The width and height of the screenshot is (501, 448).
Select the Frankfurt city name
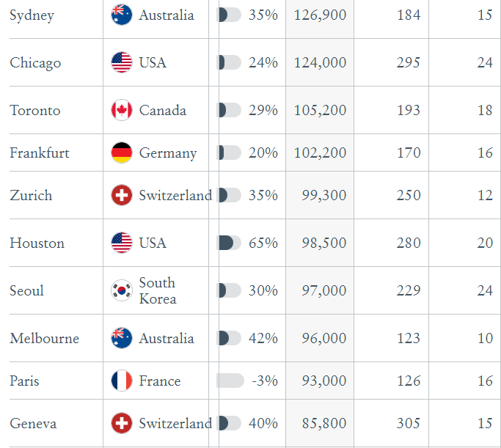coord(40,153)
